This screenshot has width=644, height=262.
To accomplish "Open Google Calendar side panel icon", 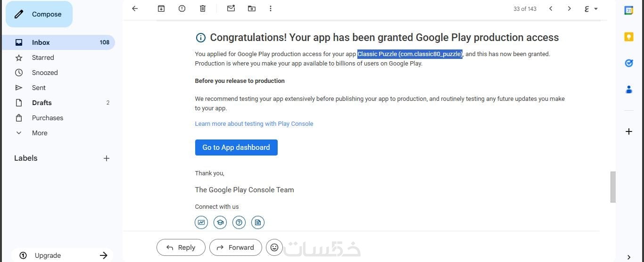I will [628, 10].
